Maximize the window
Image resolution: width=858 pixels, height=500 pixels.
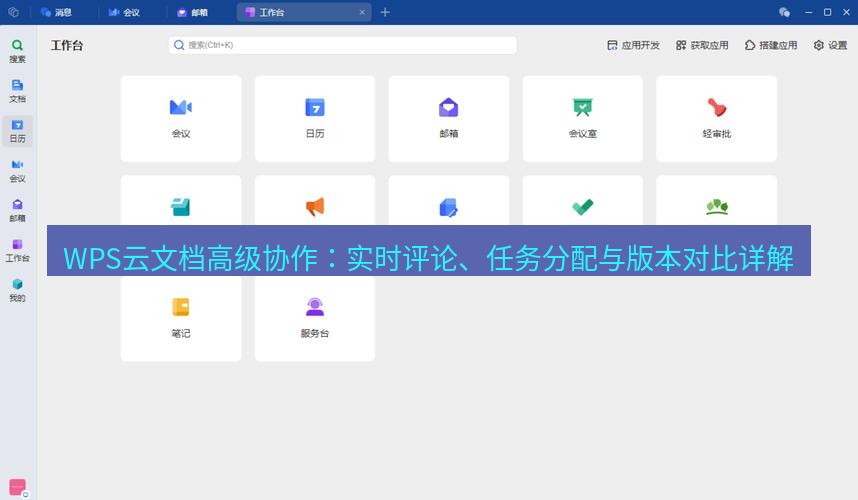827,12
